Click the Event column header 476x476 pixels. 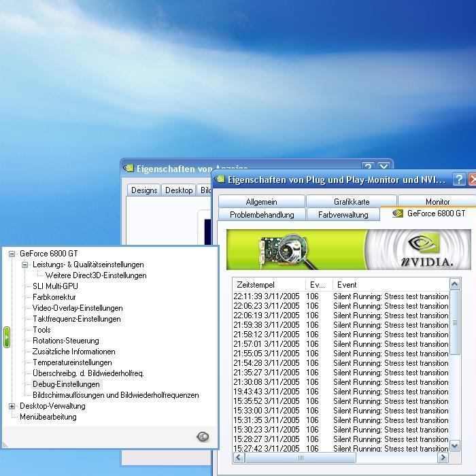pyautogui.click(x=391, y=285)
